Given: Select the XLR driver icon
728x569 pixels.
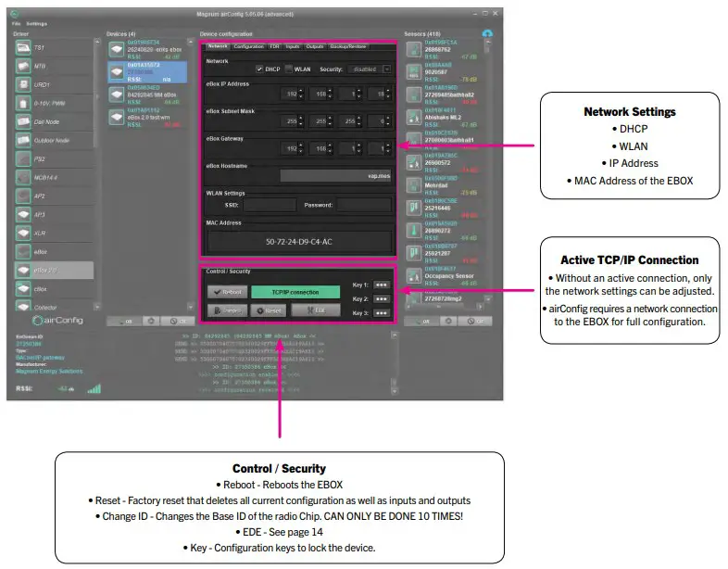Looking at the screenshot, I should click(23, 234).
